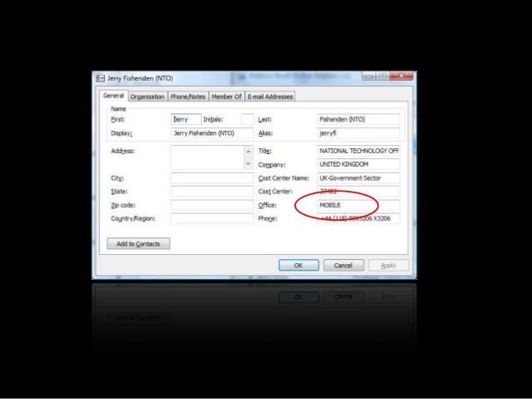Screen dimensions: 532x399
Task: Click the Country/Region field
Action: [212, 218]
